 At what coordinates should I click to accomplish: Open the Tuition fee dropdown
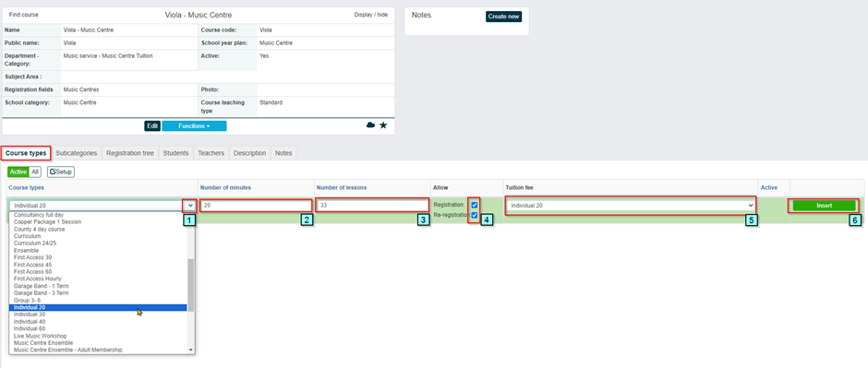click(631, 205)
